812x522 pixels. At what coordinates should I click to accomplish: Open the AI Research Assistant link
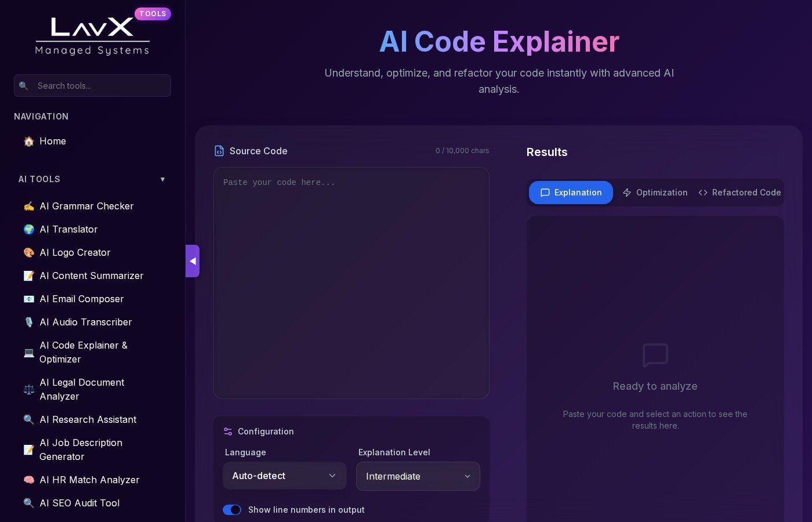pos(88,420)
